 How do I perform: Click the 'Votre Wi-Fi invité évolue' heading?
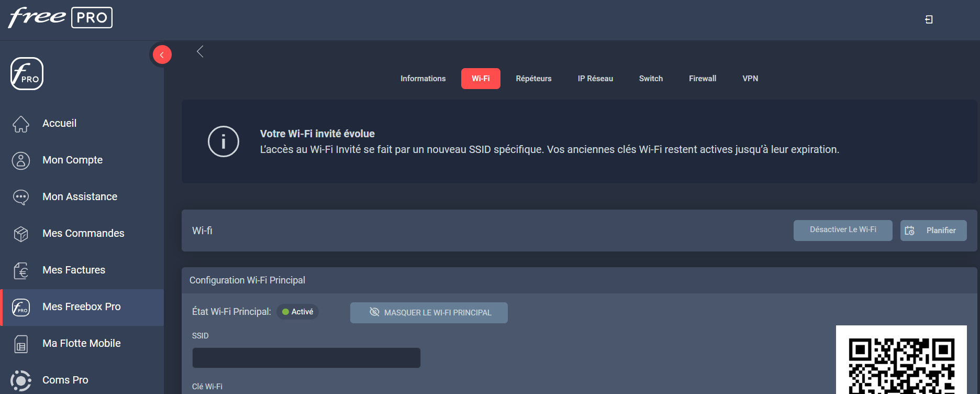click(x=317, y=134)
